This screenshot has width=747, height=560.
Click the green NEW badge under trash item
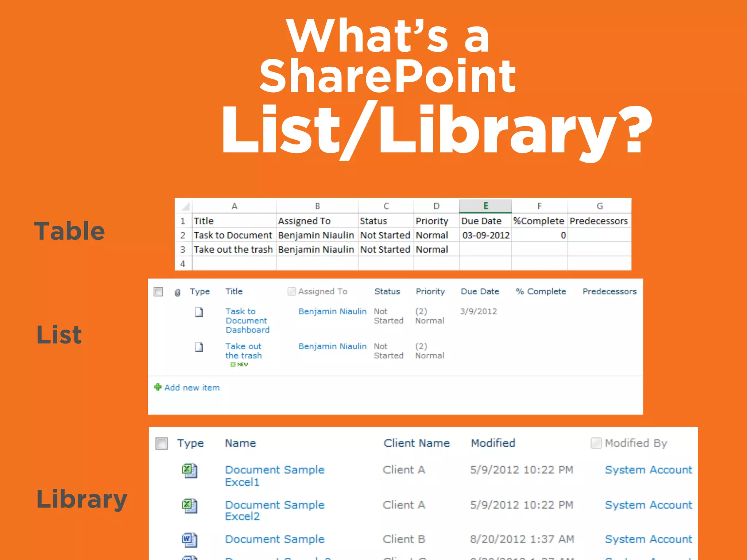[x=239, y=365]
